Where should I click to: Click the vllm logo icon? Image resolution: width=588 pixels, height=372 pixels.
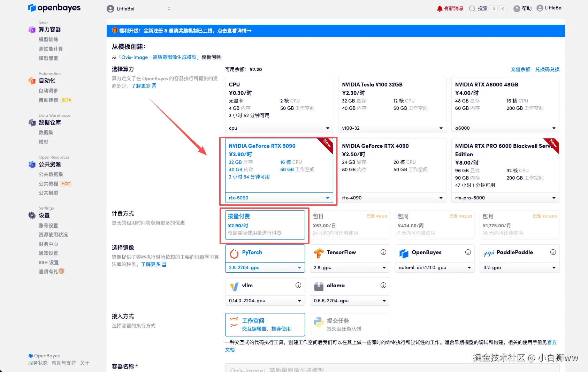coord(234,287)
